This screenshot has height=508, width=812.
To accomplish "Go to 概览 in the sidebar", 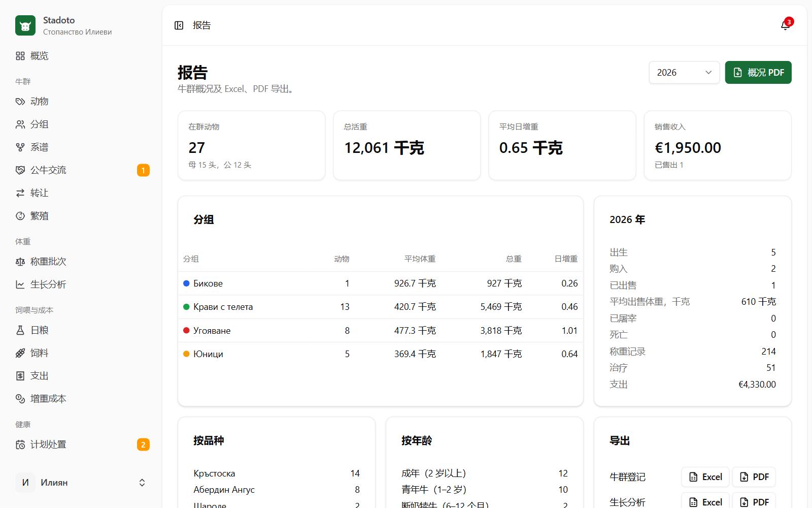I will click(81, 56).
